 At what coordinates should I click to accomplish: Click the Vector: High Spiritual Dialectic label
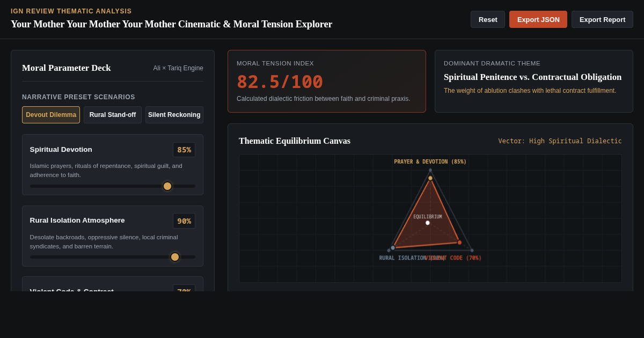[x=560, y=141]
